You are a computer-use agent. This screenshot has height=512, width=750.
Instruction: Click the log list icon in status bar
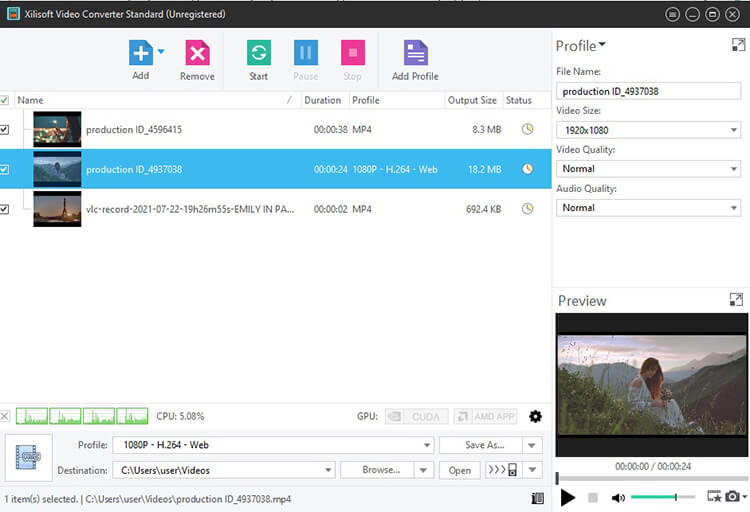point(538,499)
